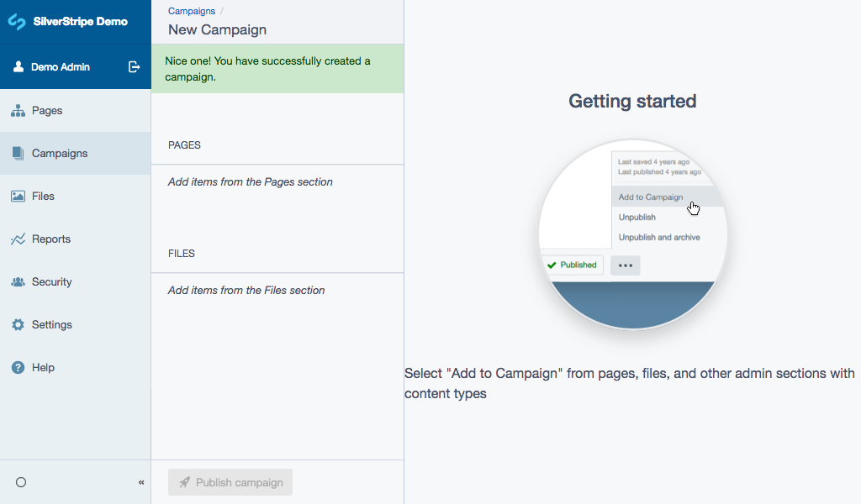Select the Reports menu label
The width and height of the screenshot is (861, 504).
pos(51,239)
